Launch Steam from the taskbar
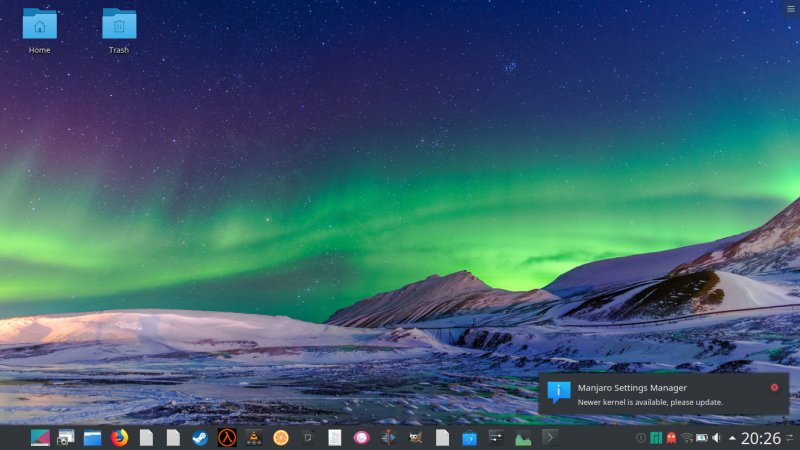 [199, 438]
